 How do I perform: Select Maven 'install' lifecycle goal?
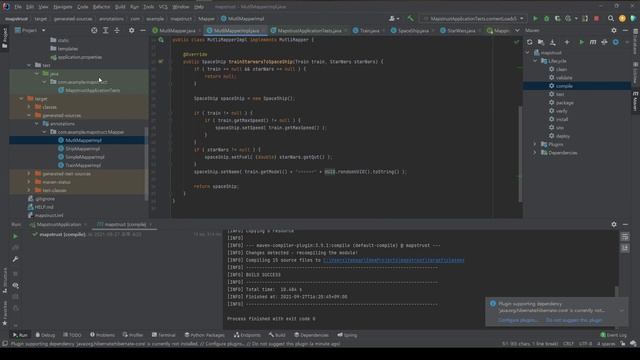click(562, 119)
